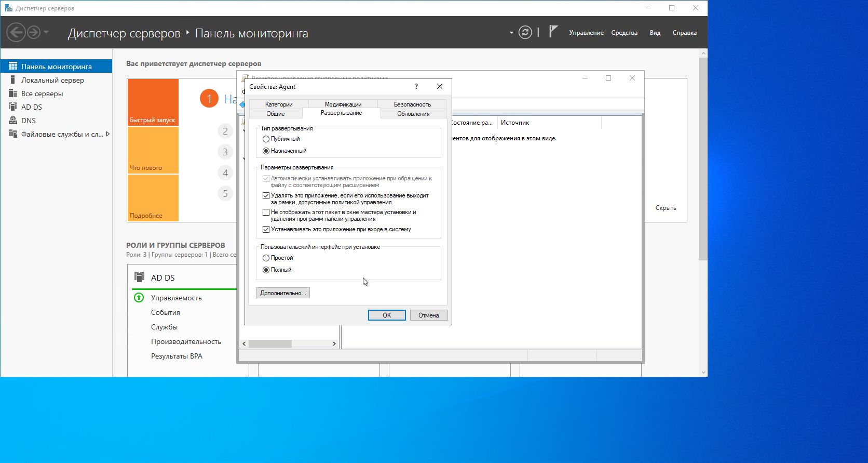The image size is (868, 463).
Task: Click the Дополнительно button
Action: point(283,293)
